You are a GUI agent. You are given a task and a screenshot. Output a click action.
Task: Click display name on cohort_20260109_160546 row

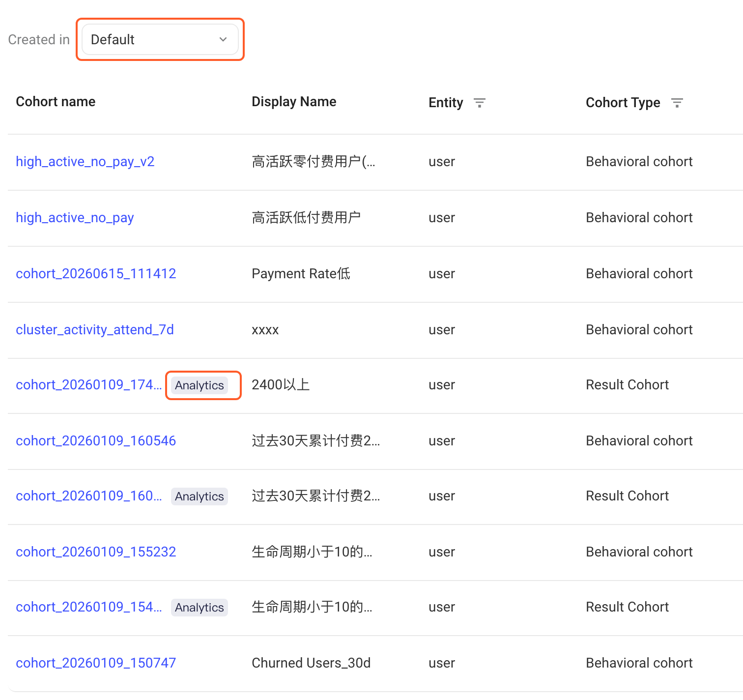[315, 440]
